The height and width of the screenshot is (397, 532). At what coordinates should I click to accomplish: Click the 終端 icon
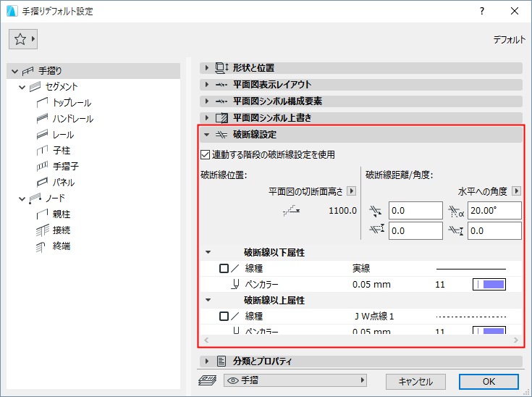[41, 246]
